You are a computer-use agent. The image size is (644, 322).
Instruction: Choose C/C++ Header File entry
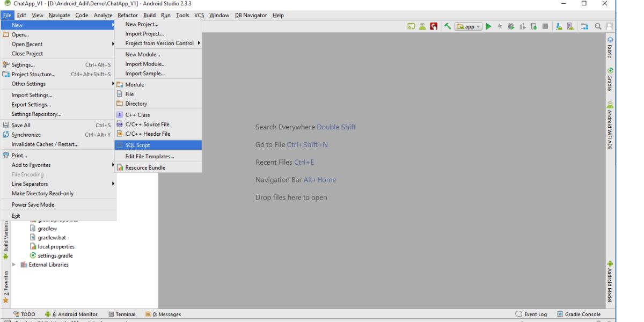(x=158, y=134)
